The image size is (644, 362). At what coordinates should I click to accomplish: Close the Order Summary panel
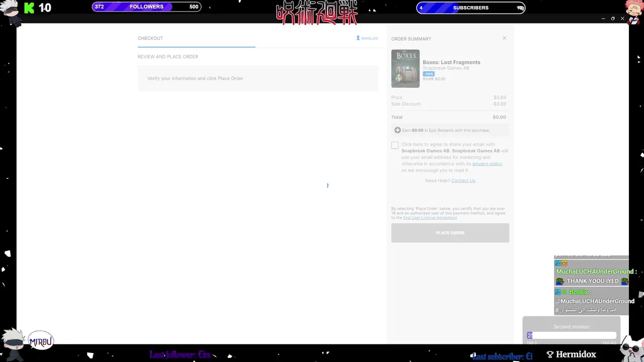tap(504, 38)
